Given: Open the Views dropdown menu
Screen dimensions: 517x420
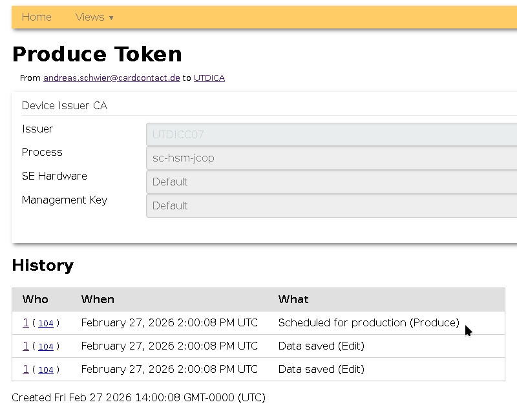Looking at the screenshot, I should [x=94, y=17].
